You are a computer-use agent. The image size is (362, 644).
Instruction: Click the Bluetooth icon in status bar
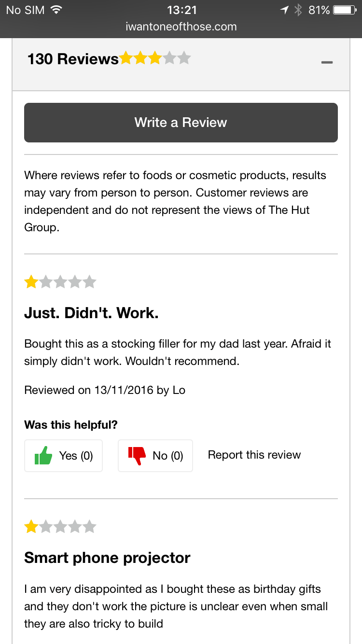(298, 9)
